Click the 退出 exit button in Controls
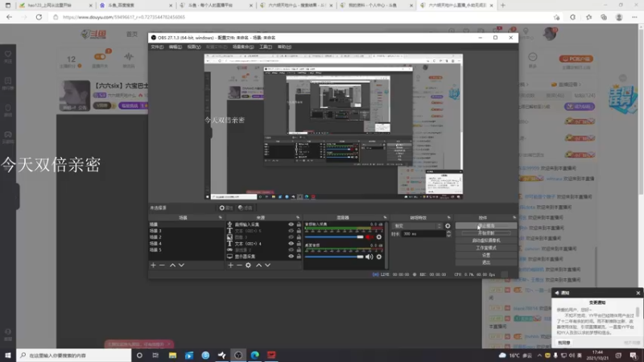Viewport: 644px width, 362px height. 486,263
